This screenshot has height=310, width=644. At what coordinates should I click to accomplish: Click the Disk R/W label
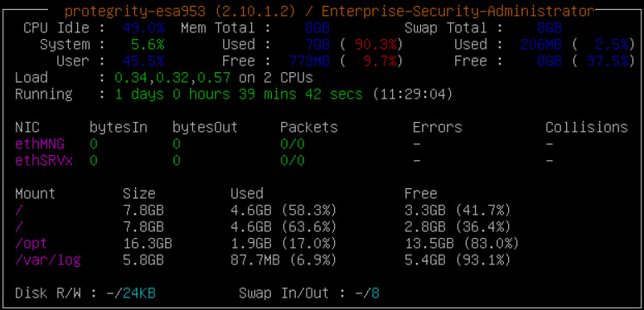click(x=48, y=293)
